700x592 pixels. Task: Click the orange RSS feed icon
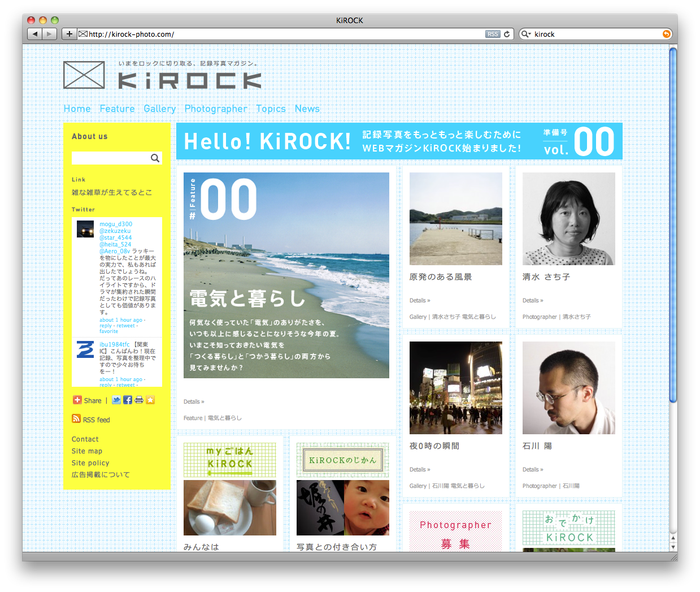(76, 419)
